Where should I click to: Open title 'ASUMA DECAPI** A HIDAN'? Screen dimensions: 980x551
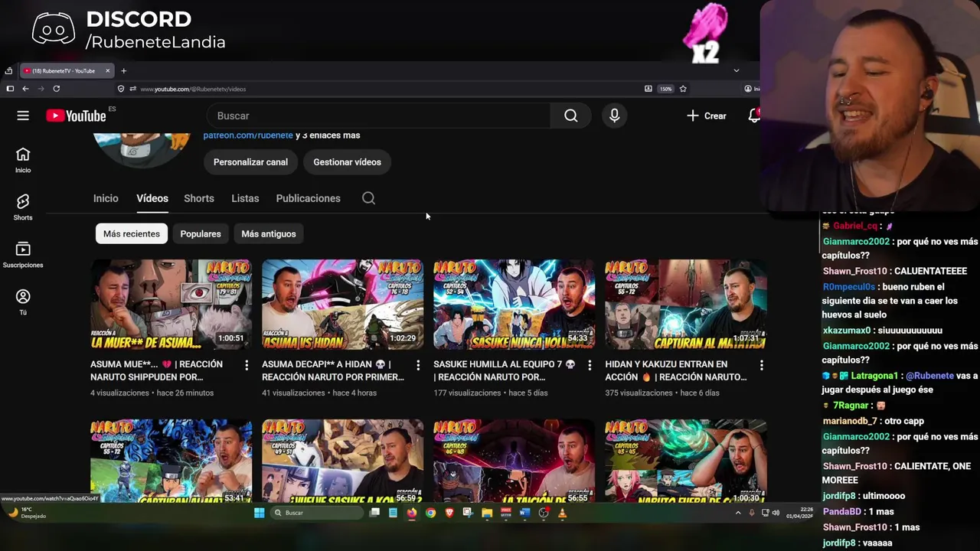point(332,370)
